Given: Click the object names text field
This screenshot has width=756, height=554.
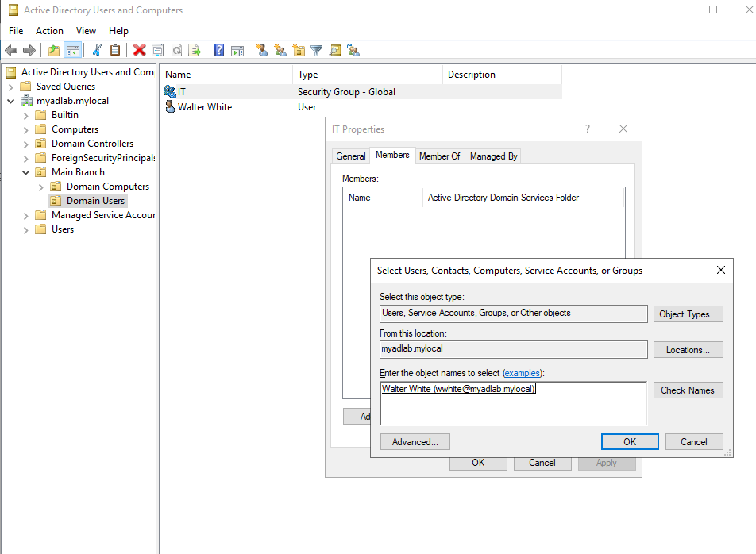Looking at the screenshot, I should coord(513,405).
